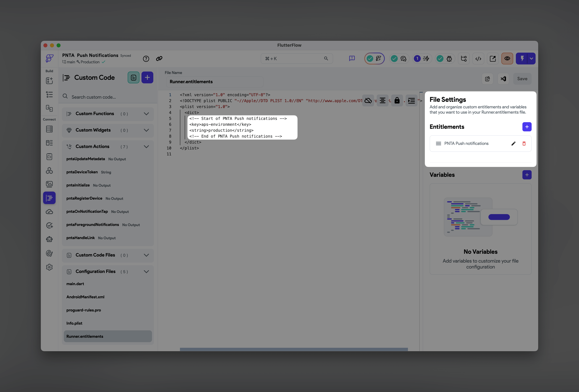579x392 pixels.
Task: Open the Storyboard icon in sidebar
Action: point(49,108)
